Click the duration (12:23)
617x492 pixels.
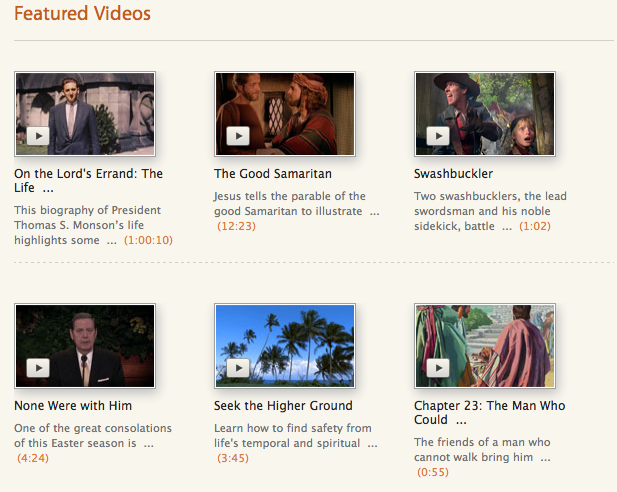236,226
